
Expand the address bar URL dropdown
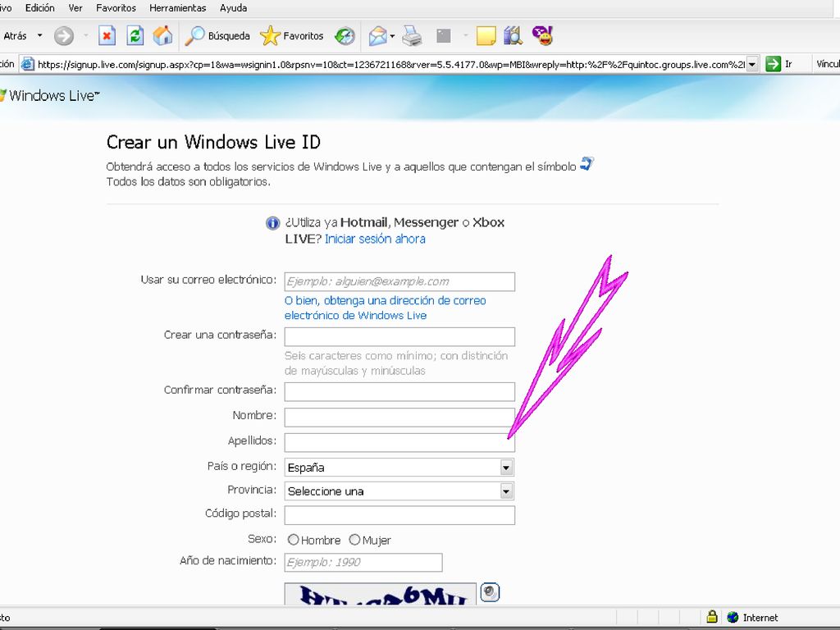[x=752, y=64]
